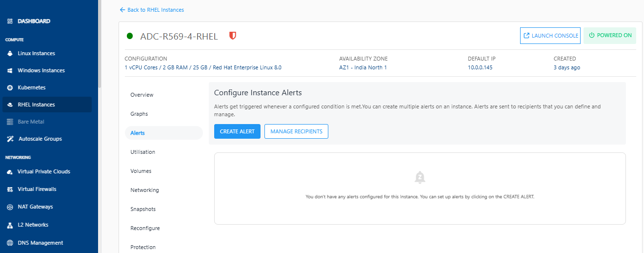Click the snoozed bell icon in empty alerts
644x253 pixels.
tap(420, 177)
